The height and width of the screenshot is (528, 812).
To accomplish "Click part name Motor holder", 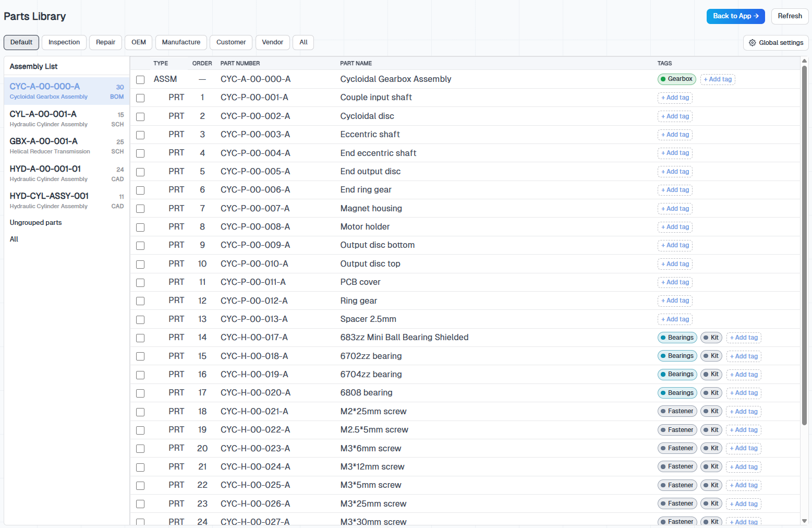I will coord(365,227).
